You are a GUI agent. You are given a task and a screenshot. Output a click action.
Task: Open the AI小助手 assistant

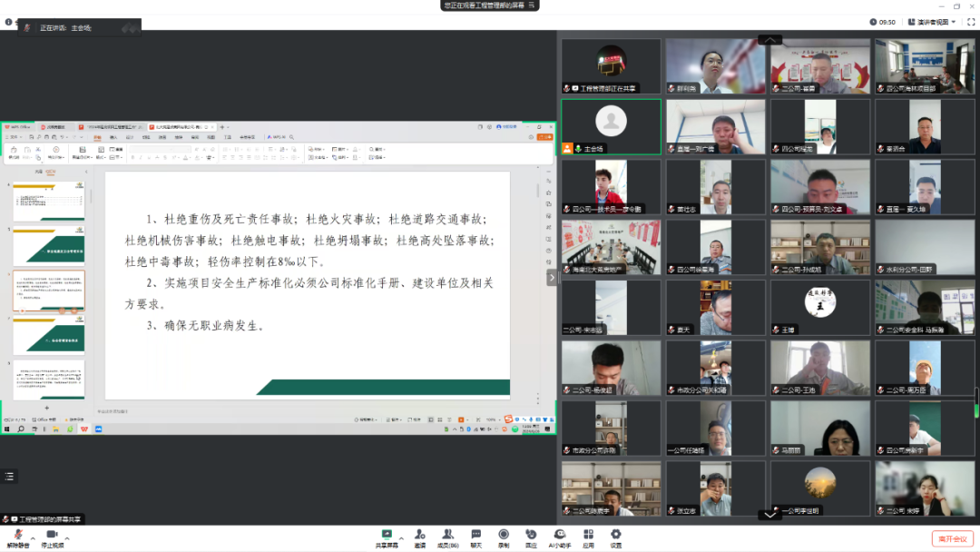click(560, 536)
